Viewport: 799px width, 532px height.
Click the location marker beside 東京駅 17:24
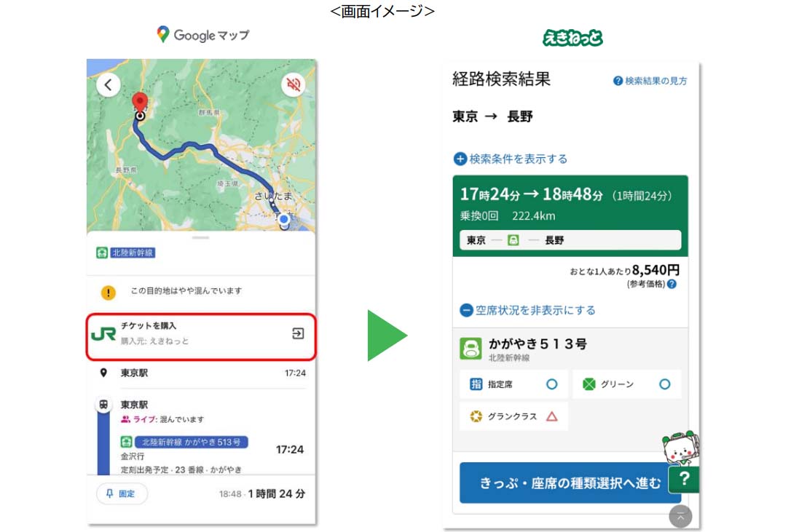click(103, 373)
